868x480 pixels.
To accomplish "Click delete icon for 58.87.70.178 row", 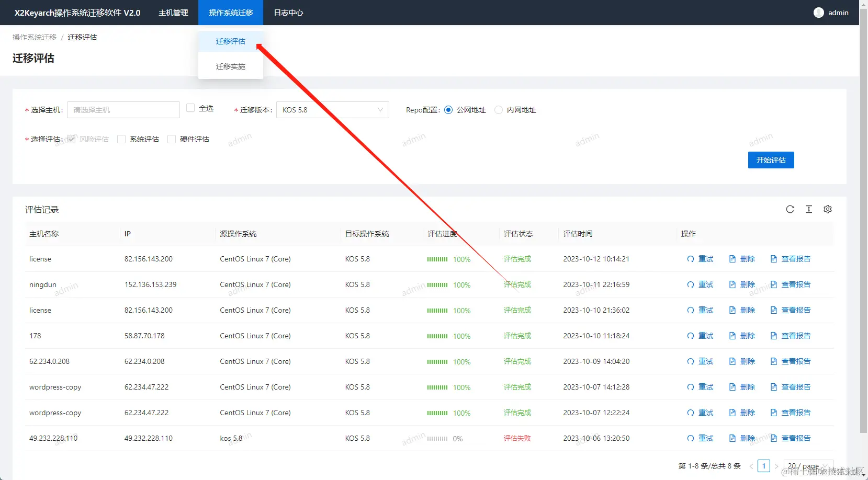I will [732, 336].
